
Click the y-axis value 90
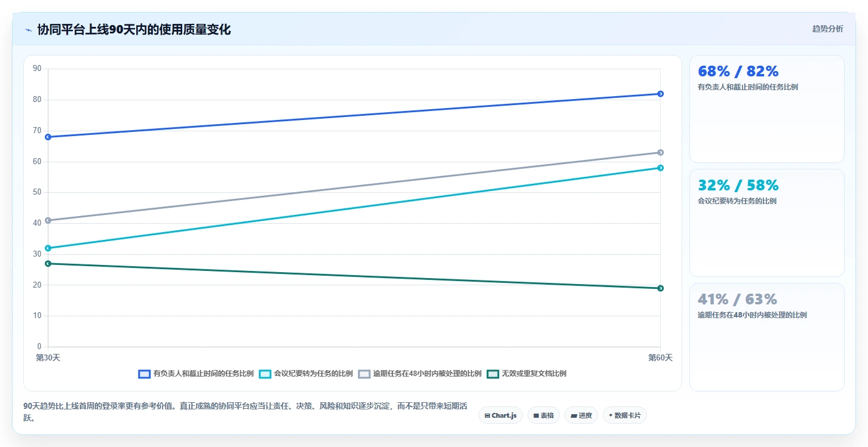[x=37, y=69]
